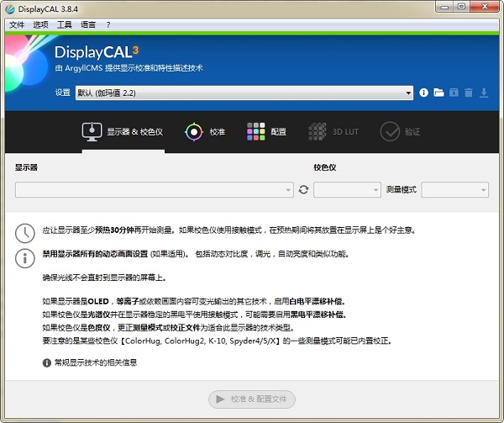Click the profile information icon

[423, 93]
